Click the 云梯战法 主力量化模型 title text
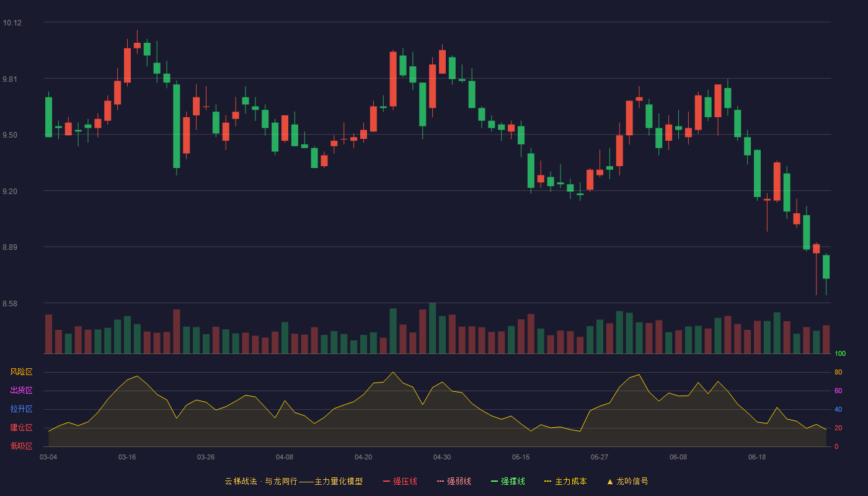Viewport: 868px width, 496px height. (294, 481)
